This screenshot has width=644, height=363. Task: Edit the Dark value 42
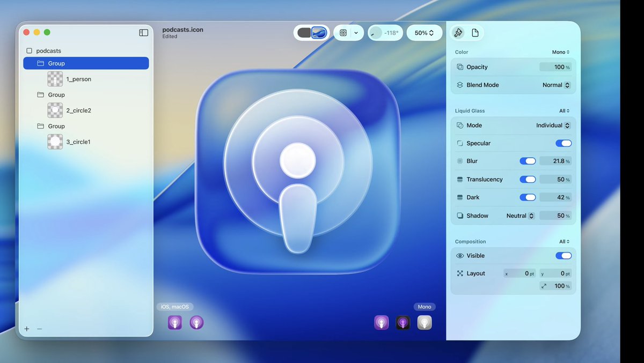coord(555,197)
